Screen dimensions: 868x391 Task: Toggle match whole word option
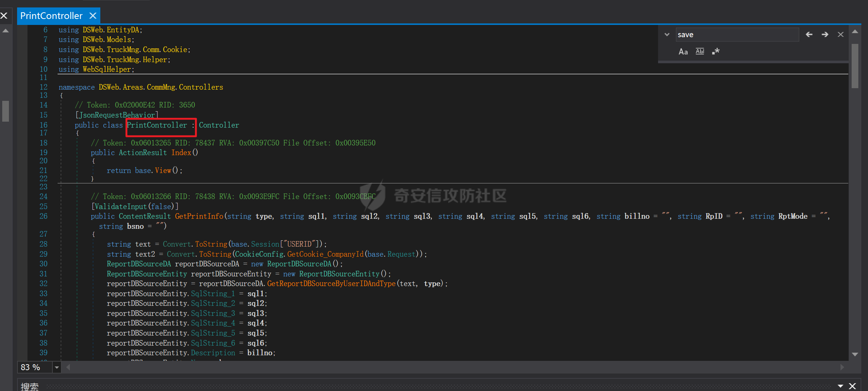click(x=700, y=51)
